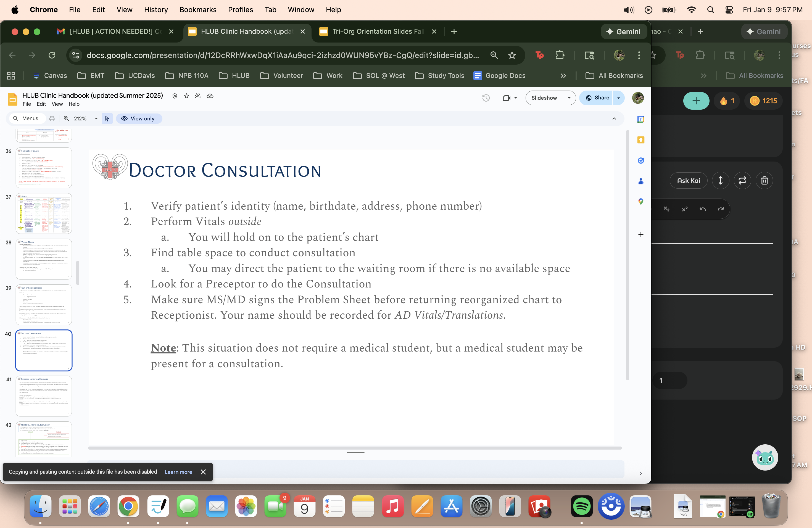Join a video call from the toolbar
This screenshot has height=528, width=812.
(x=507, y=98)
